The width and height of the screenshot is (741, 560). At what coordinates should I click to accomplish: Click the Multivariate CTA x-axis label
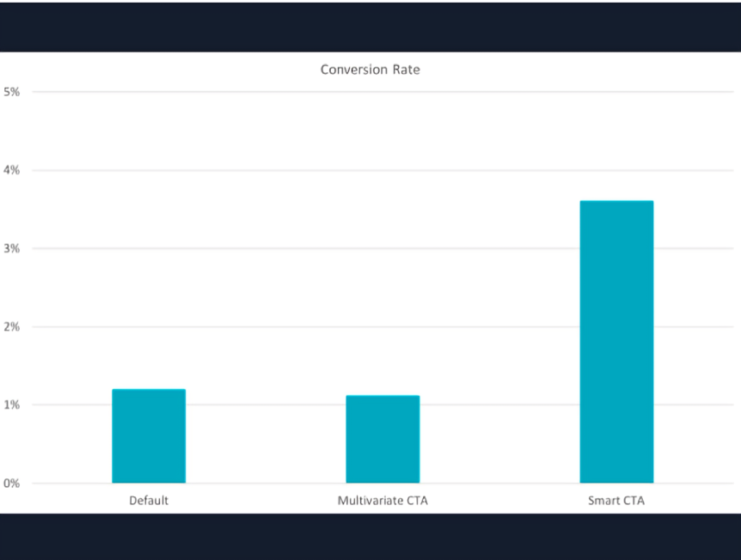[x=383, y=500]
